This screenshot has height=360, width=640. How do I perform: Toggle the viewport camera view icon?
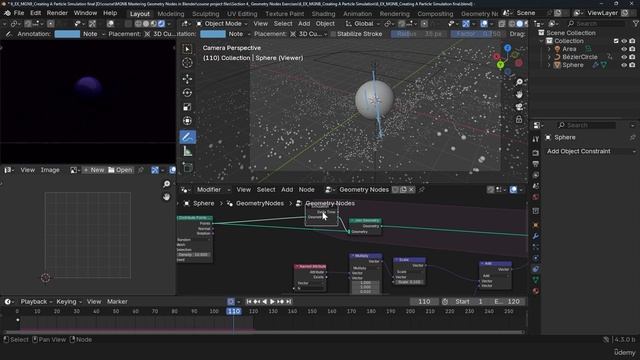tap(519, 107)
